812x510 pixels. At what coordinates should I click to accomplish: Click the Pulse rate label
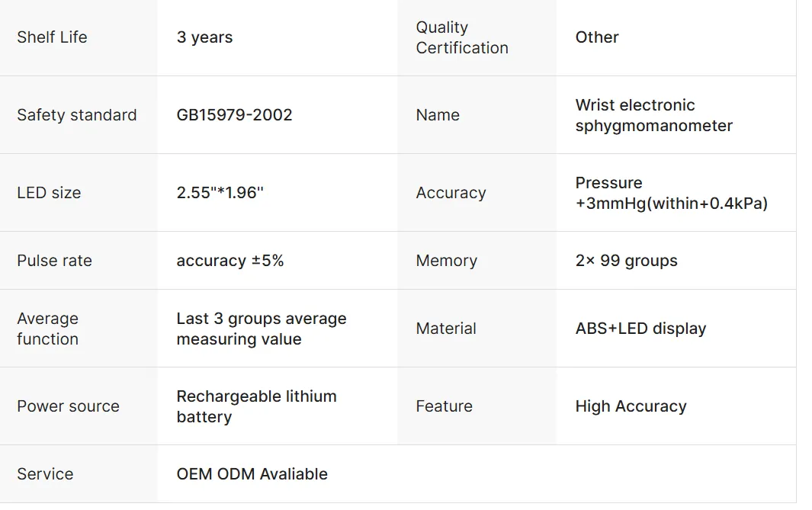click(x=54, y=261)
